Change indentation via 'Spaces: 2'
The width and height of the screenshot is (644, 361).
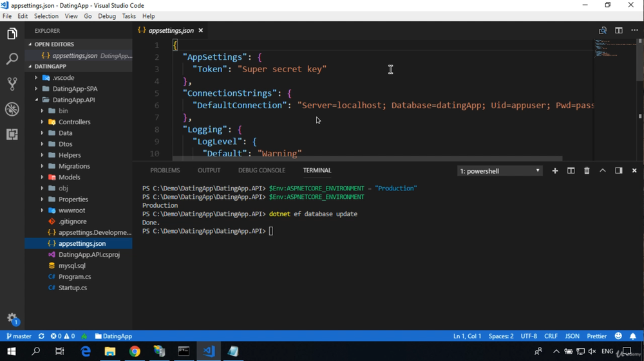pos(501,336)
